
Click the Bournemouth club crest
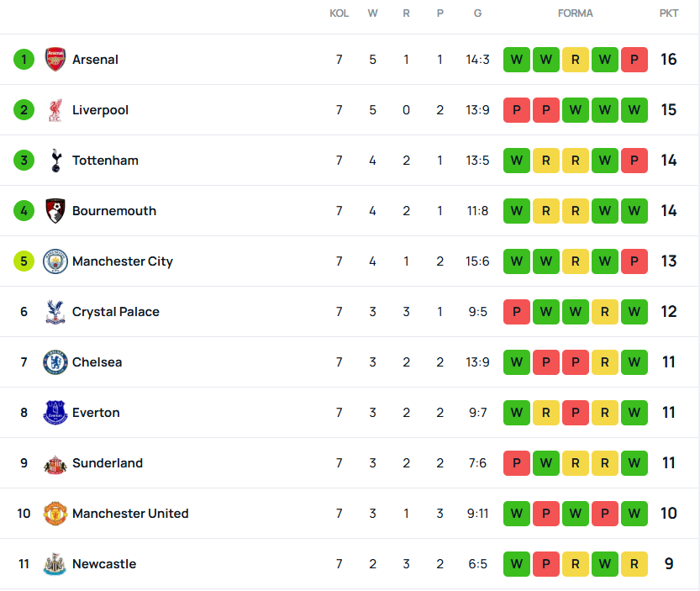[x=55, y=211]
